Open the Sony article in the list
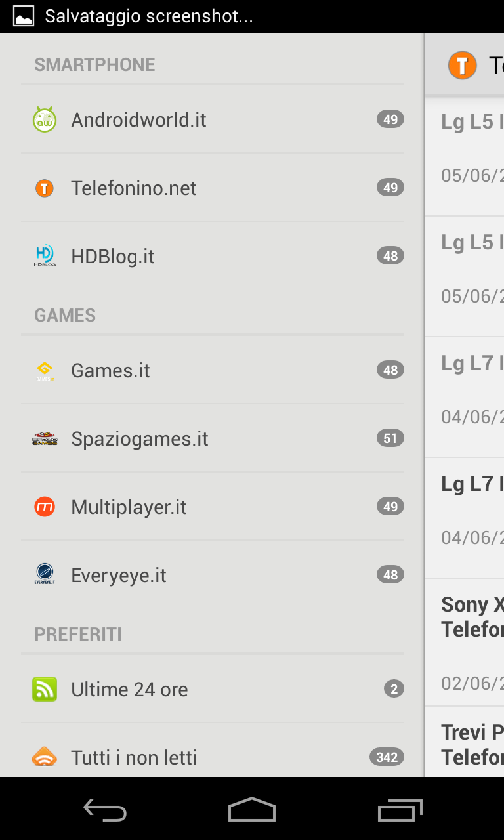 (465, 642)
